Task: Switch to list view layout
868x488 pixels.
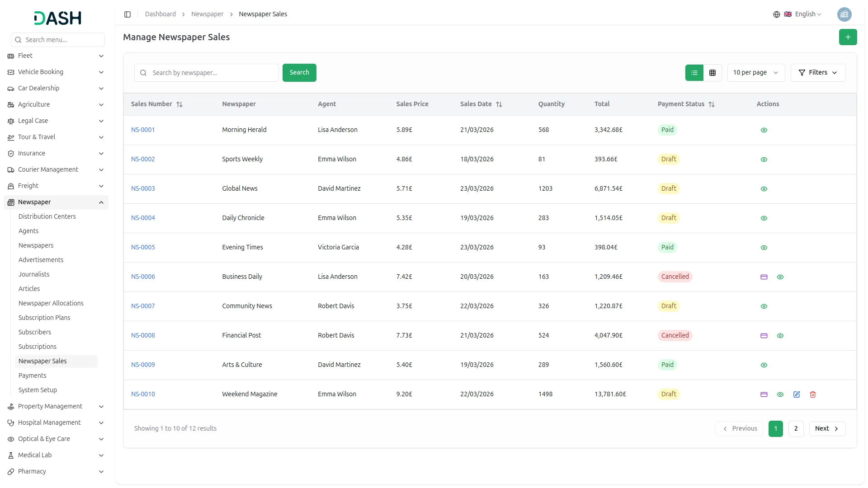Action: pyautogui.click(x=694, y=73)
